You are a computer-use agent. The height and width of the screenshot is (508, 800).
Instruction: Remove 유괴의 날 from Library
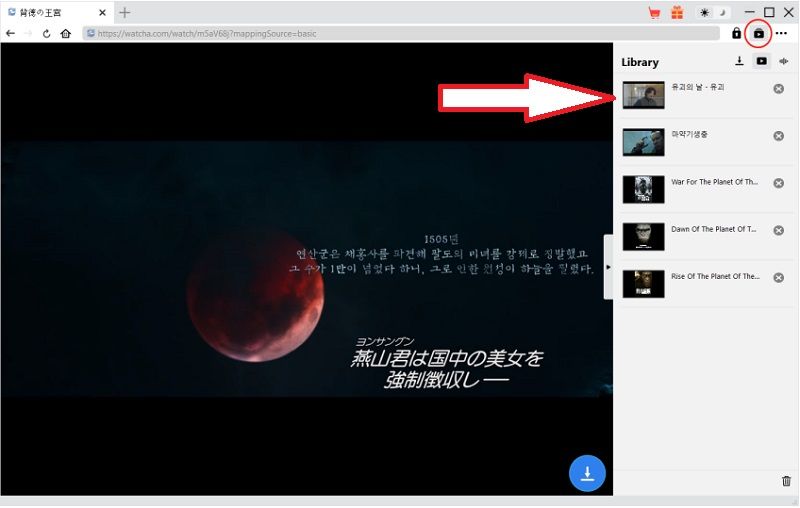pyautogui.click(x=779, y=89)
